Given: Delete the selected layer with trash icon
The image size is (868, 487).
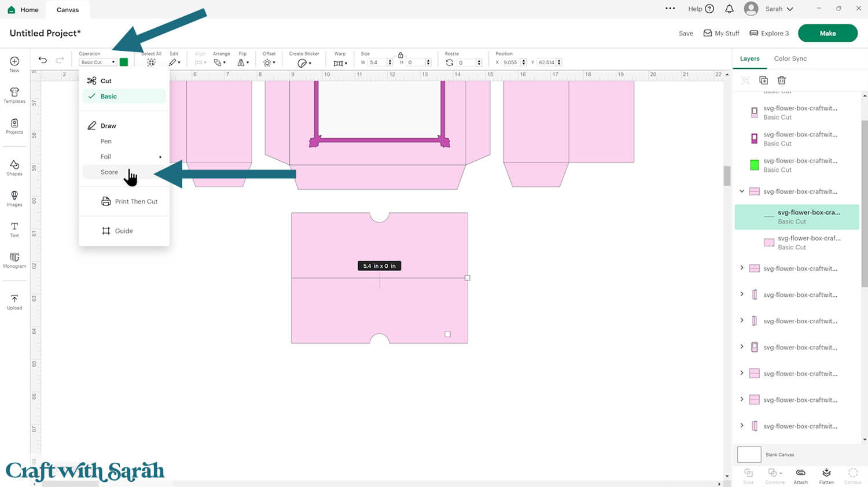Looking at the screenshot, I should point(782,80).
